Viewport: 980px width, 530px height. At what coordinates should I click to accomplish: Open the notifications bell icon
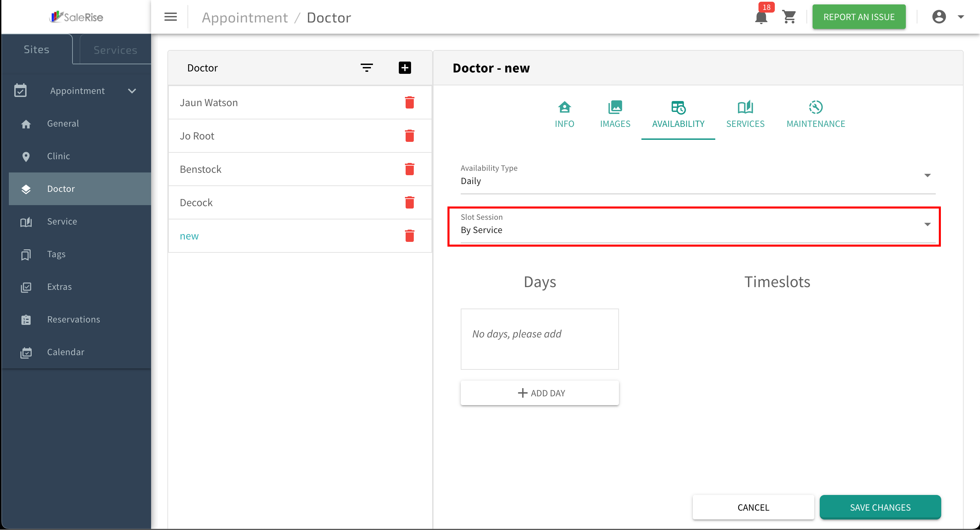(x=761, y=17)
